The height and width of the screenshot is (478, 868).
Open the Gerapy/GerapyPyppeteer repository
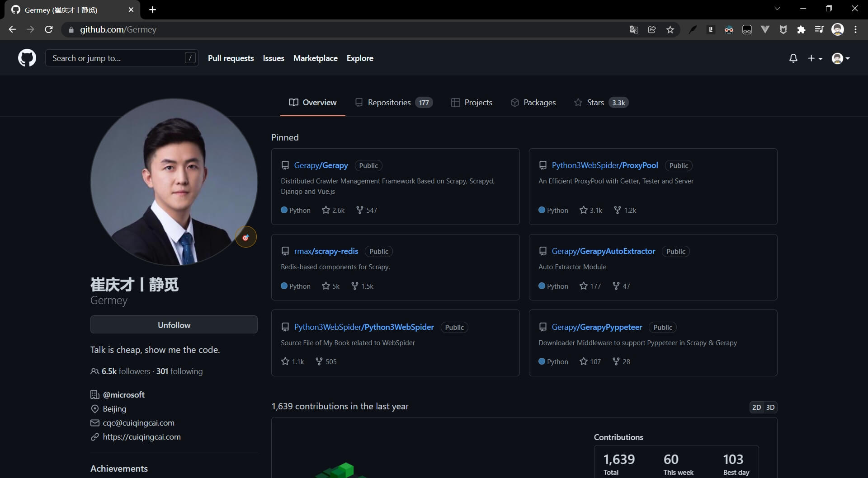click(597, 327)
